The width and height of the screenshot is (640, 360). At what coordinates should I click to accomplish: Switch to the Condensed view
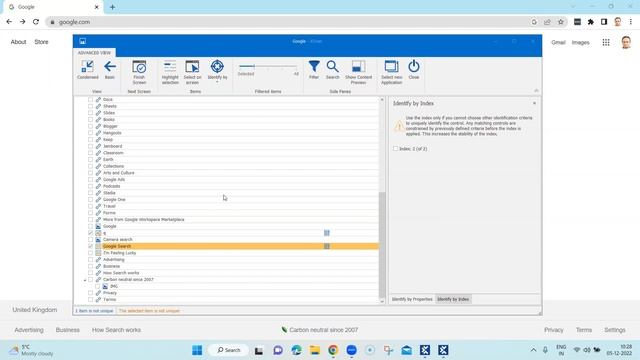point(88,70)
